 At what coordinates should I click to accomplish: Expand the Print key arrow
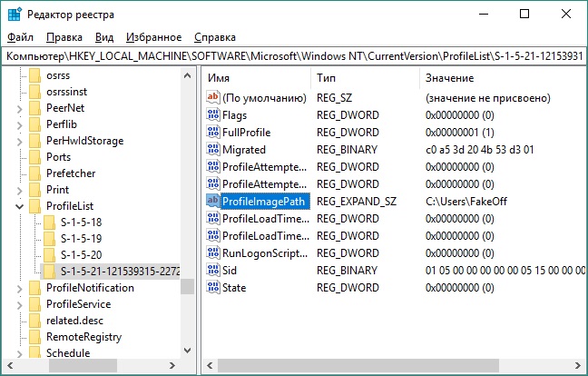[19, 190]
